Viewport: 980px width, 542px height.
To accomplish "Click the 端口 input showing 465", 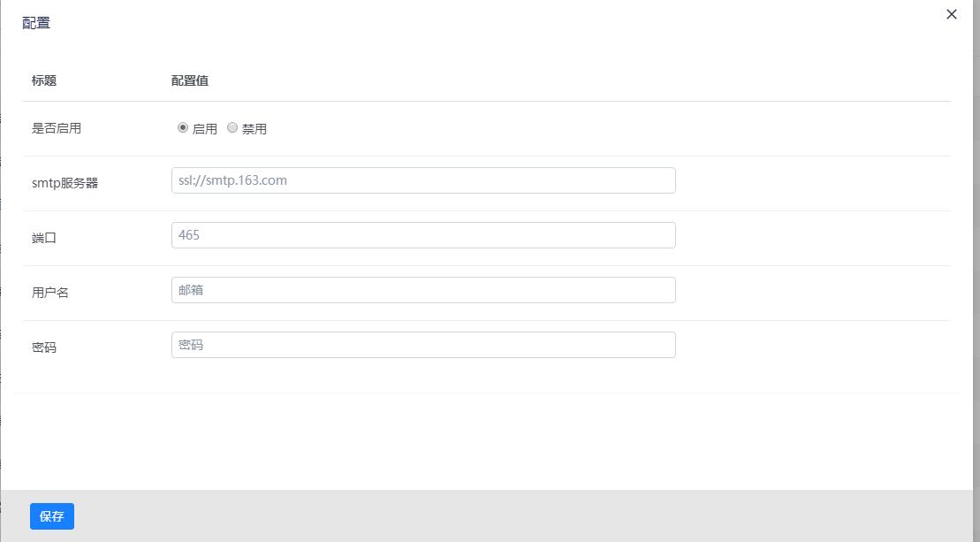I will [x=423, y=235].
